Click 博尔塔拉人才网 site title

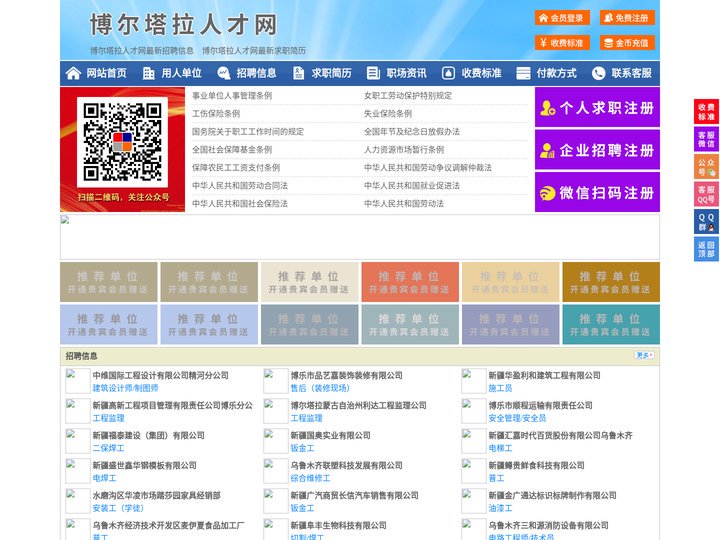(x=184, y=24)
